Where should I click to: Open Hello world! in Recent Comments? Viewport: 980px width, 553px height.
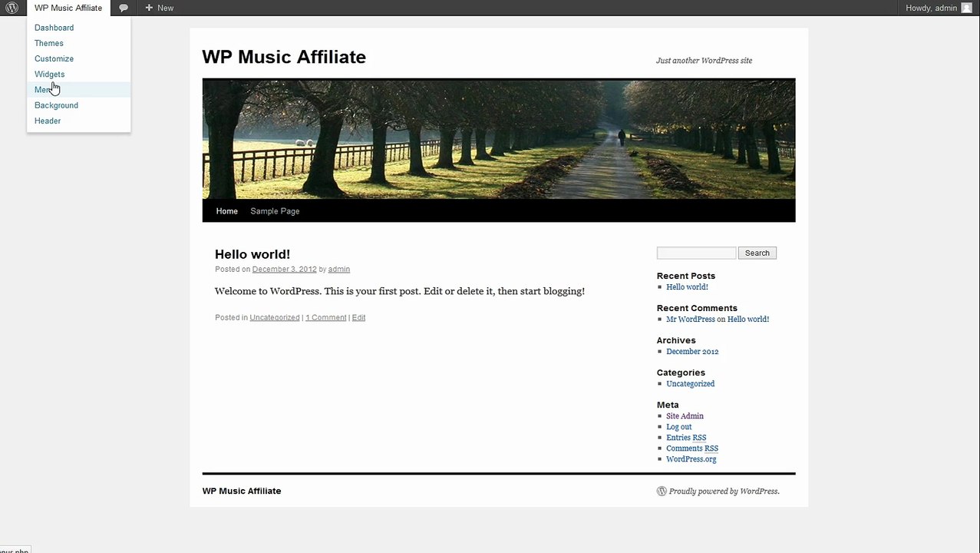click(x=748, y=320)
